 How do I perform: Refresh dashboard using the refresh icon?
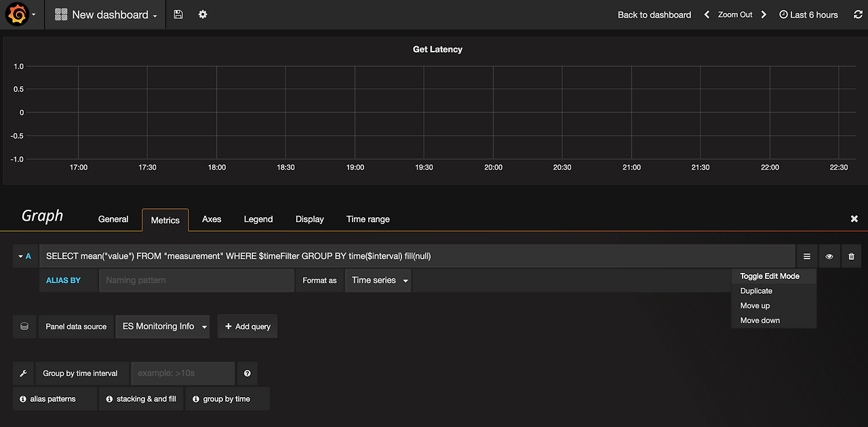tap(858, 14)
